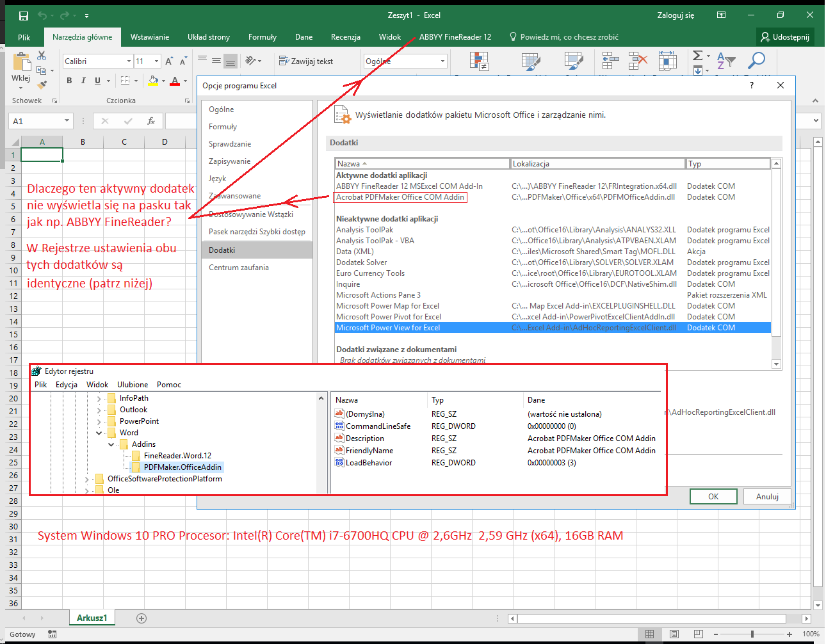Image resolution: width=826 pixels, height=644 pixels.
Task: Open the Ogólne number format dropdown
Action: (442, 61)
